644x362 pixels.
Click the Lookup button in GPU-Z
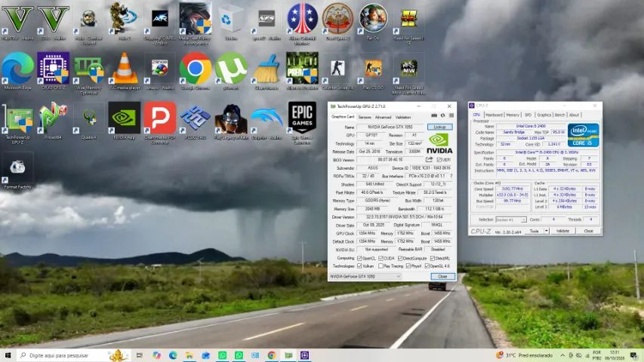(x=440, y=127)
